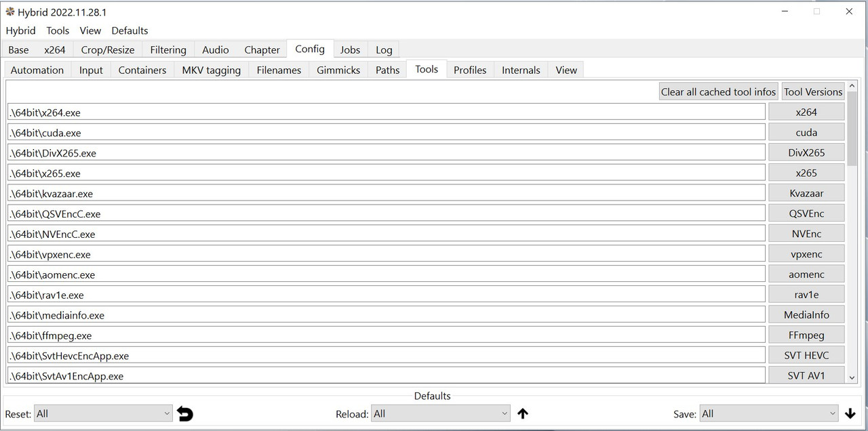
Task: Click the rav1e browse button
Action: [806, 295]
